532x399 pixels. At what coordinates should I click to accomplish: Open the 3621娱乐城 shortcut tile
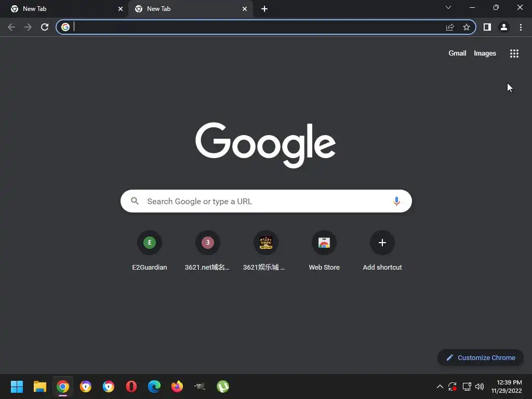click(x=265, y=251)
